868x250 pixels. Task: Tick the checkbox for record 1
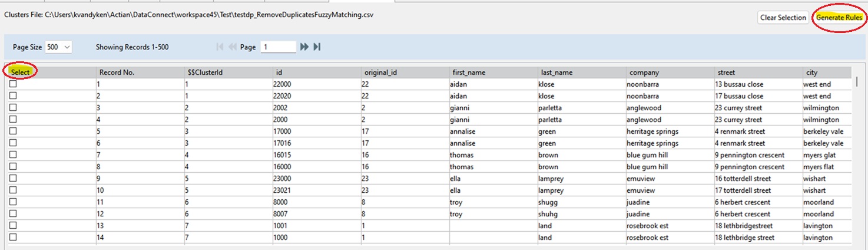(x=13, y=84)
